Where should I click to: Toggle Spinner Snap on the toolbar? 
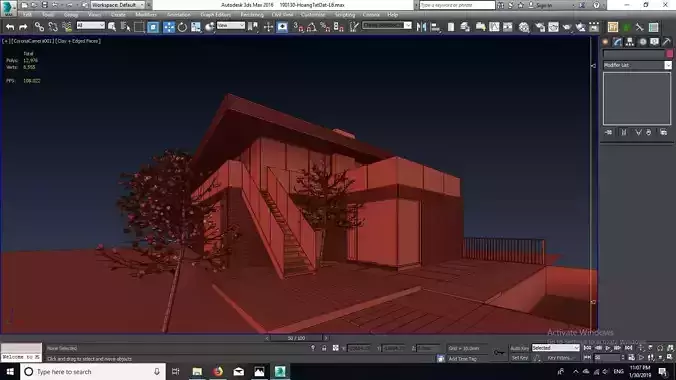coord(339,27)
